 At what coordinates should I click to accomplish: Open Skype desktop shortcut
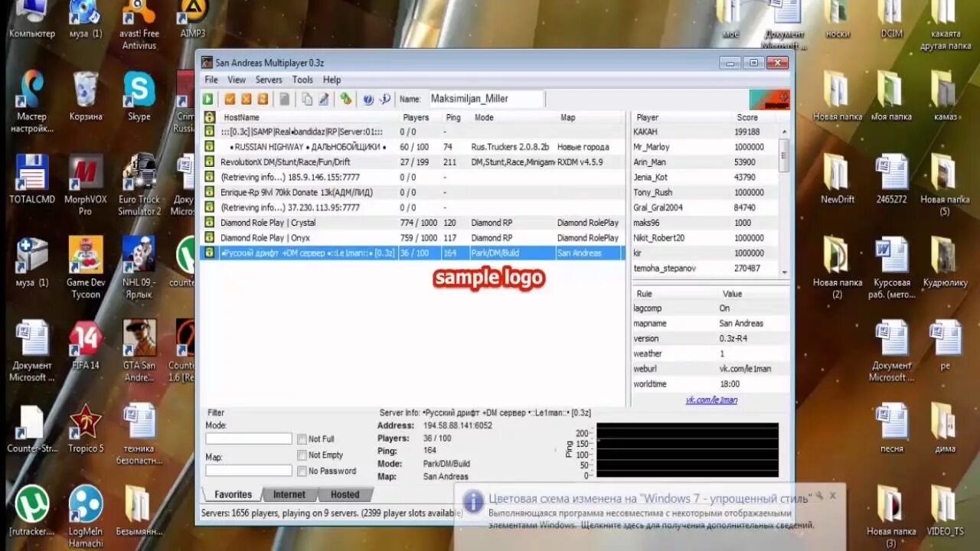pos(139,97)
